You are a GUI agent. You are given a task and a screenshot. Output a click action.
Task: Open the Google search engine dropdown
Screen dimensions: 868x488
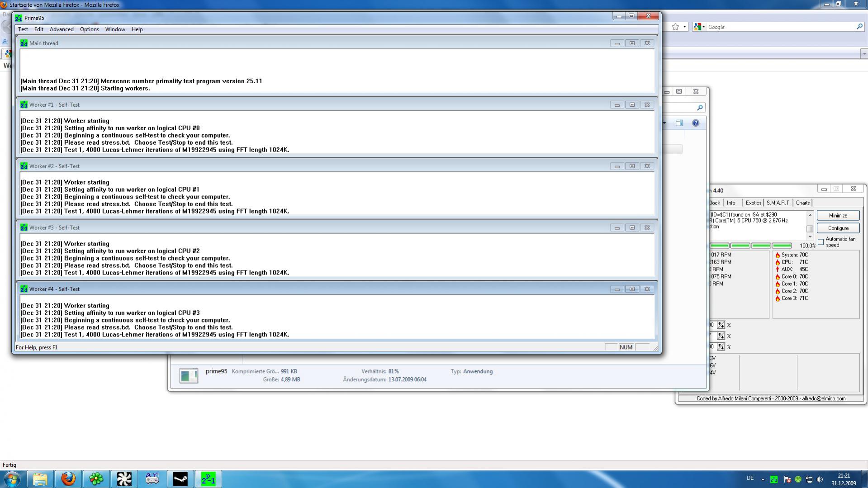pos(699,27)
